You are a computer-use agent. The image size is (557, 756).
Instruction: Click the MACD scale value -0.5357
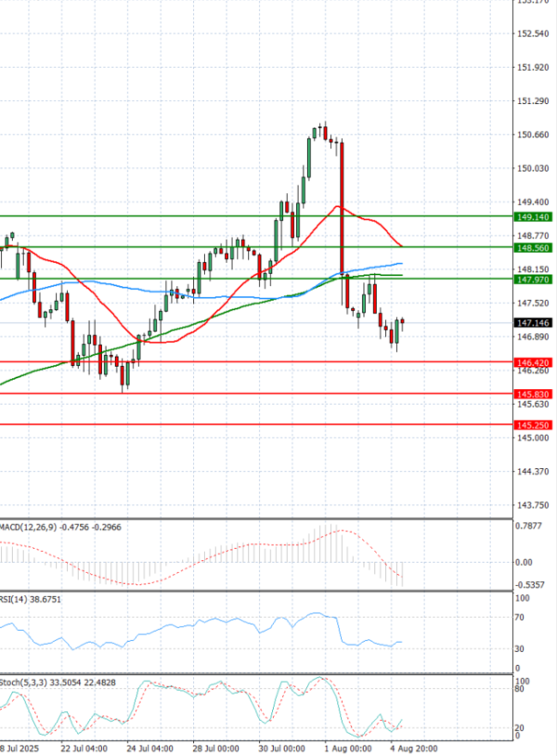[x=530, y=585]
